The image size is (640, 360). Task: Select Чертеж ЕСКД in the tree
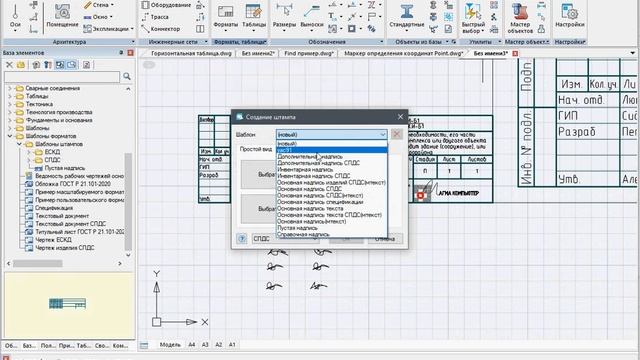click(x=53, y=240)
